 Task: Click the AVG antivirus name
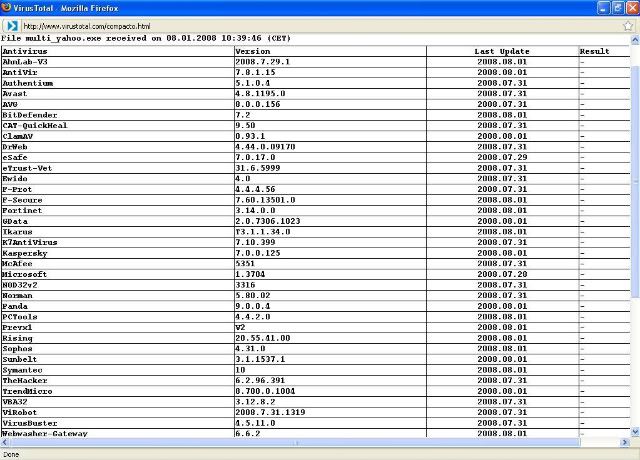(x=10, y=104)
